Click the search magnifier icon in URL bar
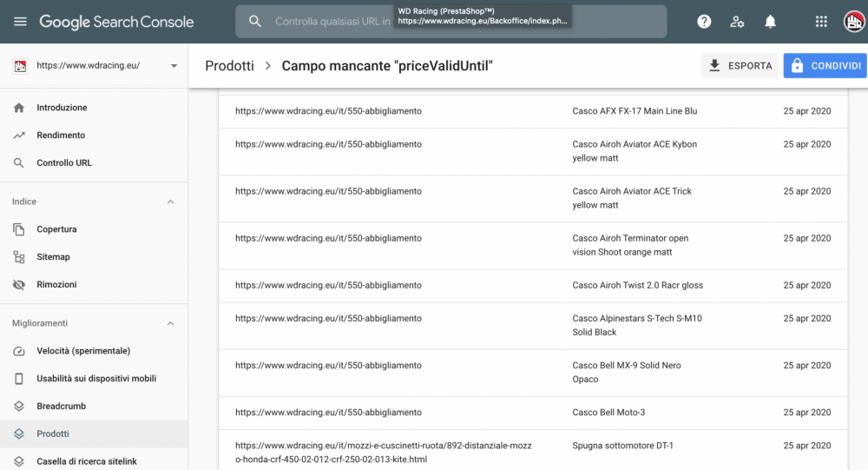The height and width of the screenshot is (470, 868). 254,22
